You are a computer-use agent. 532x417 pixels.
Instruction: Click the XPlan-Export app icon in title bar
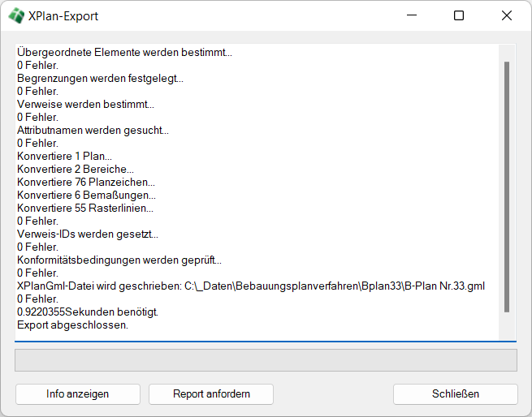(16, 15)
